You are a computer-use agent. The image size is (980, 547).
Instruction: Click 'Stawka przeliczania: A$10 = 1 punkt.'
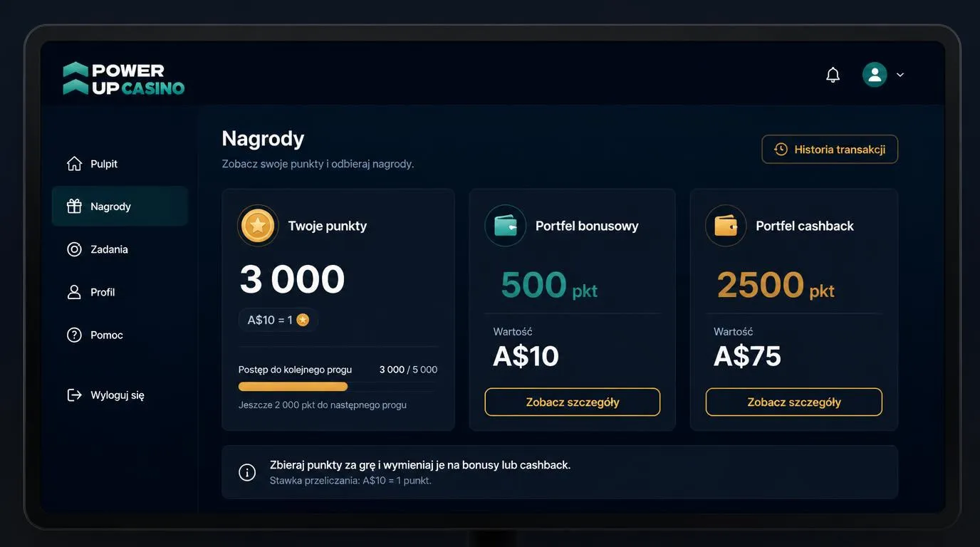pyautogui.click(x=350, y=481)
